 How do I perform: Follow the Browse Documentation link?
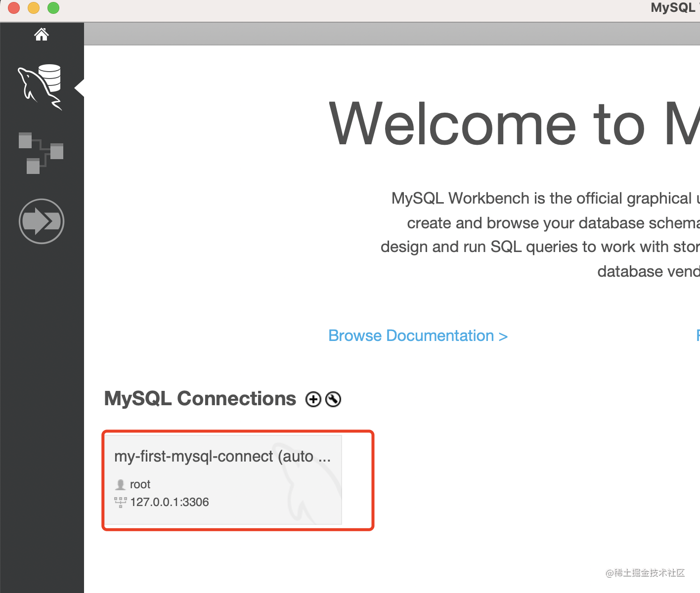[x=418, y=336]
